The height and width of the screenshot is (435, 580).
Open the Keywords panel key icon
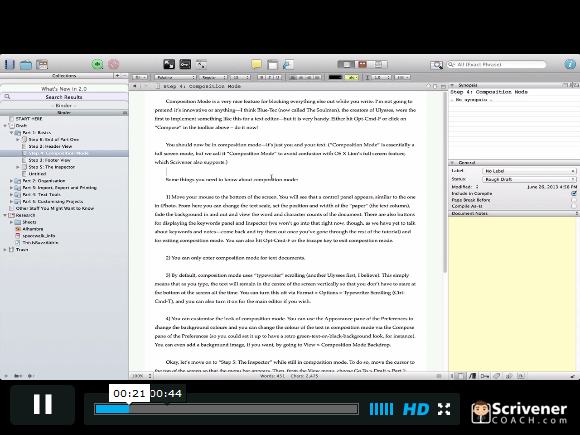click(185, 64)
